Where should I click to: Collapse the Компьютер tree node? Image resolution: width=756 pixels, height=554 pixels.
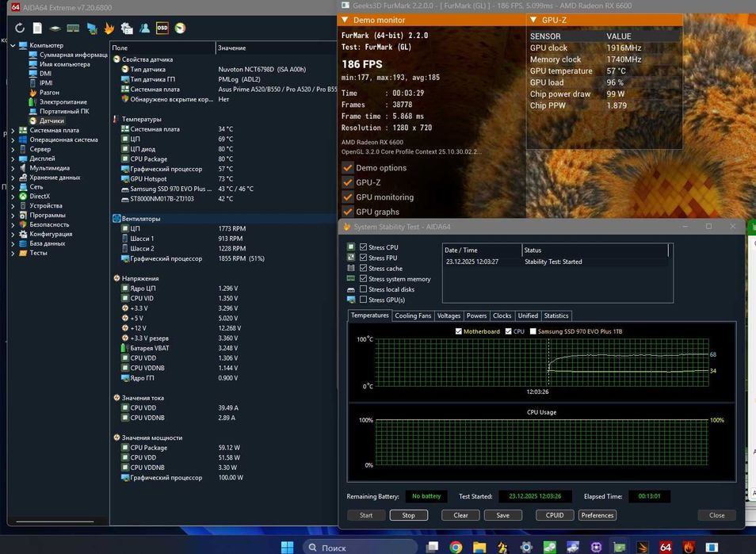point(13,45)
